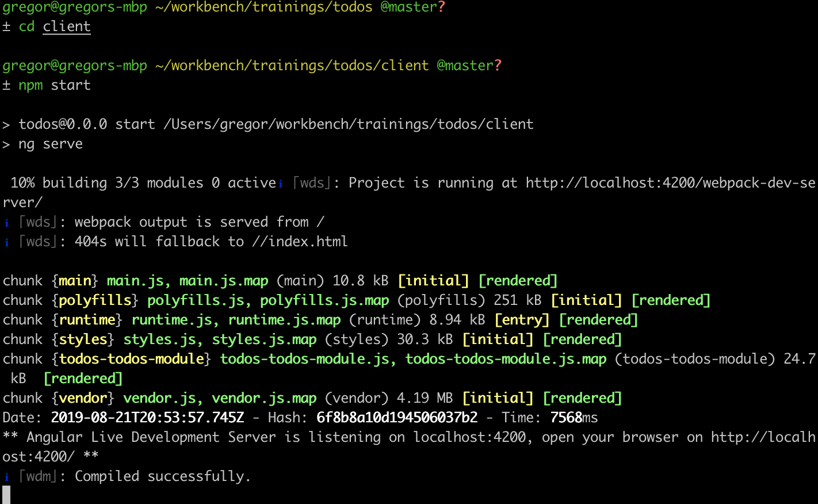Click the '{vendor}' chunk name

pos(83,398)
